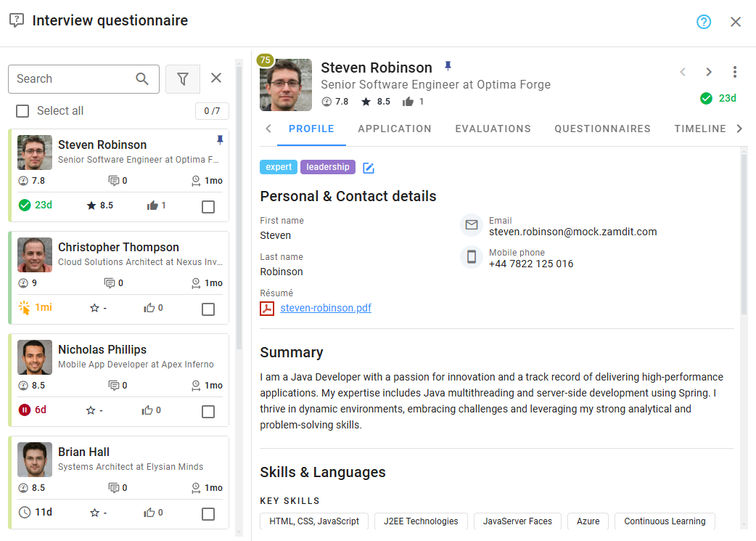Click the edit tags pencil icon
This screenshot has width=756, height=541.
click(369, 168)
